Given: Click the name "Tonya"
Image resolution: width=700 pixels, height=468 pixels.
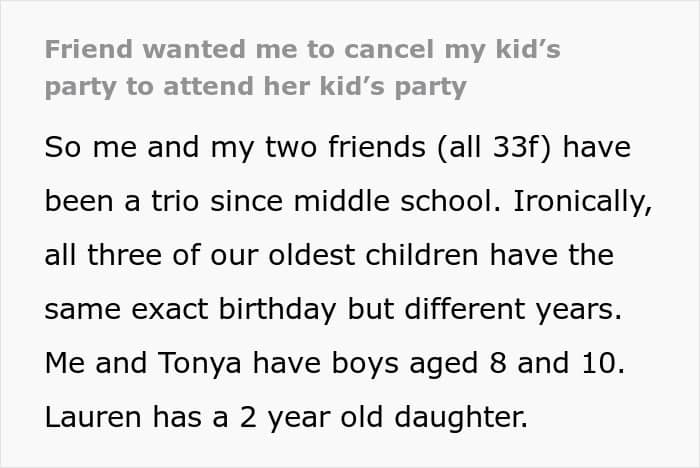Looking at the screenshot, I should tap(200, 364).
